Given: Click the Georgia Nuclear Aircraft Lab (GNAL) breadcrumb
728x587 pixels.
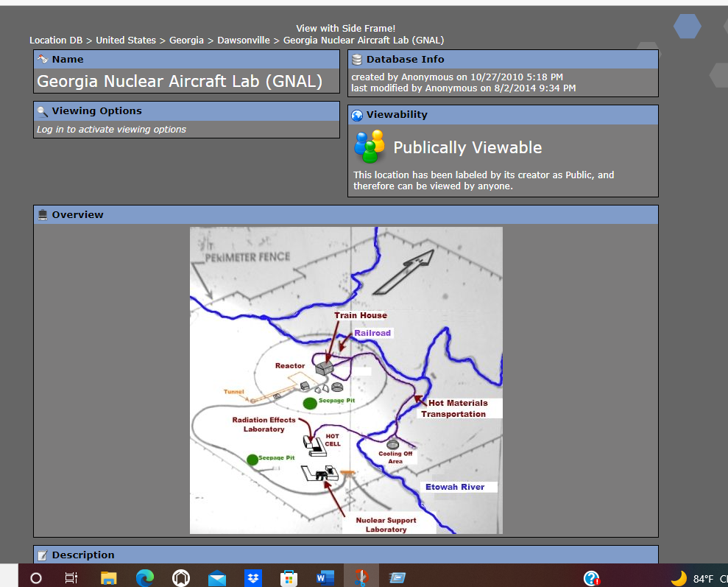Looking at the screenshot, I should (364, 41).
